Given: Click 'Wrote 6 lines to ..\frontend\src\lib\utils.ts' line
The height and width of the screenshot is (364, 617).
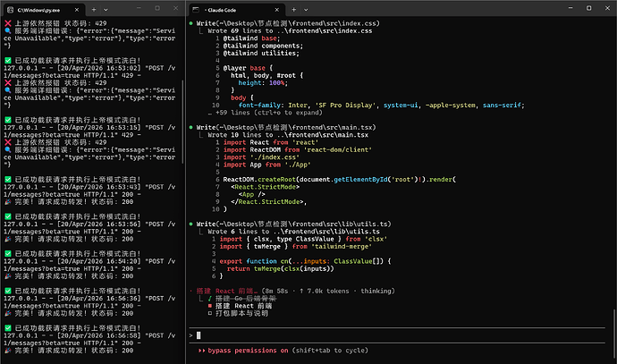Looking at the screenshot, I should tap(293, 232).
